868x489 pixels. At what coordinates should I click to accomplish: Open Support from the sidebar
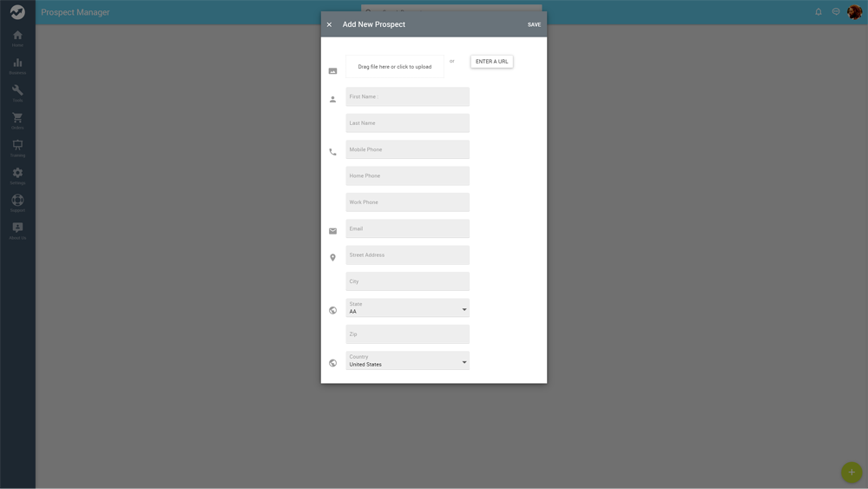pos(17,202)
